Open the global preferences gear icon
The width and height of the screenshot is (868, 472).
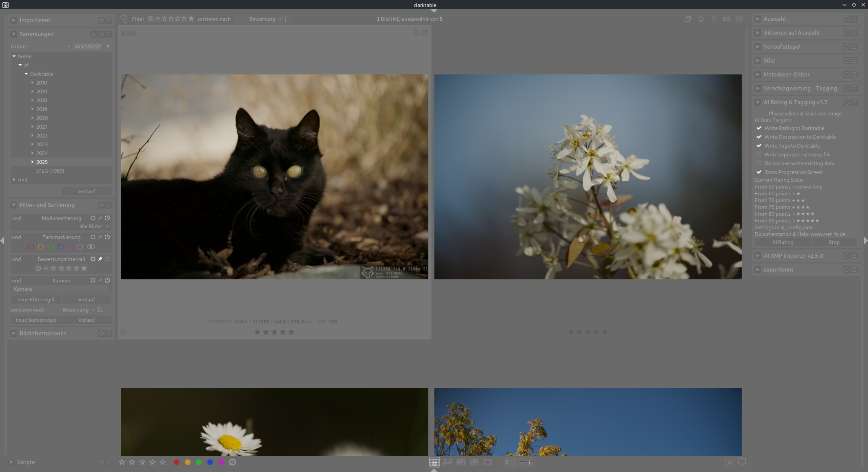pos(739,19)
